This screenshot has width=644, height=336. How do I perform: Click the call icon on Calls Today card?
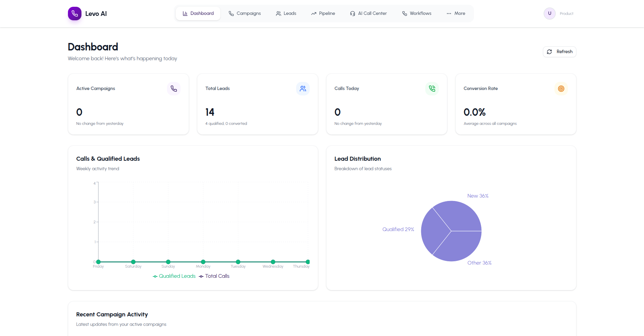coord(432,88)
